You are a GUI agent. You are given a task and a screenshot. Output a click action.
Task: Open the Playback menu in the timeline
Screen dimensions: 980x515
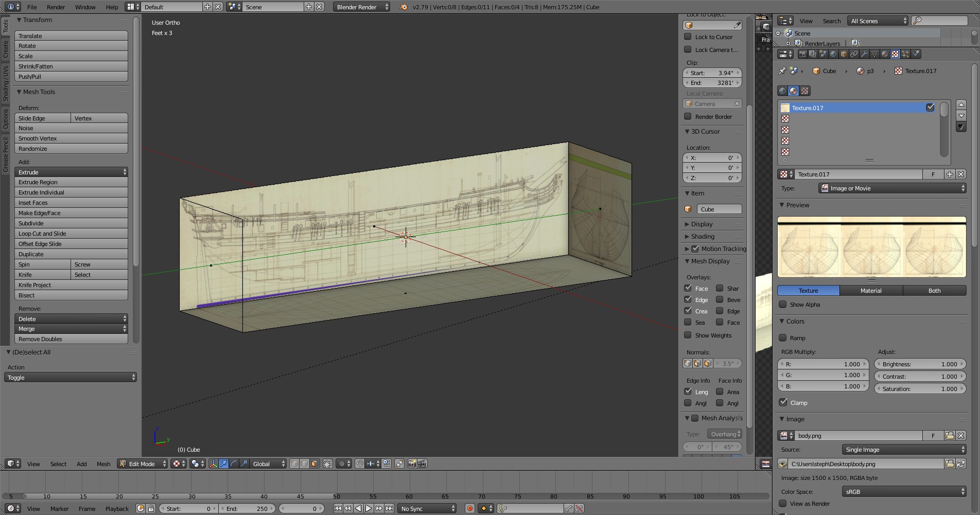pyautogui.click(x=117, y=509)
